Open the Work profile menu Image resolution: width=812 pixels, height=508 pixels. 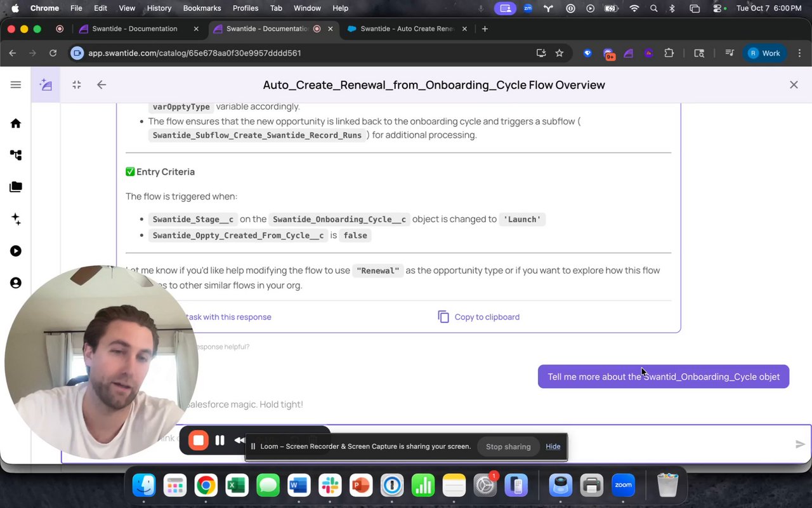764,53
